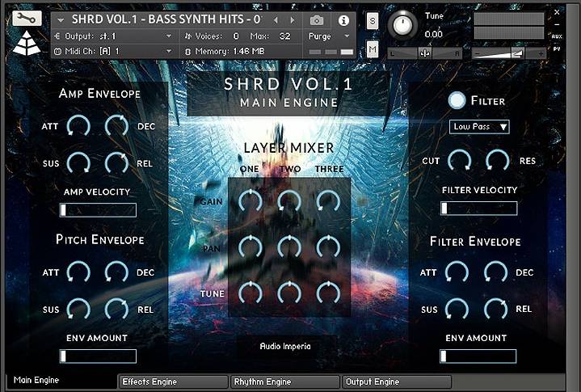This screenshot has width=581, height=392.
Task: Click the Amp Envelope ATT knob
Action: [x=78, y=125]
